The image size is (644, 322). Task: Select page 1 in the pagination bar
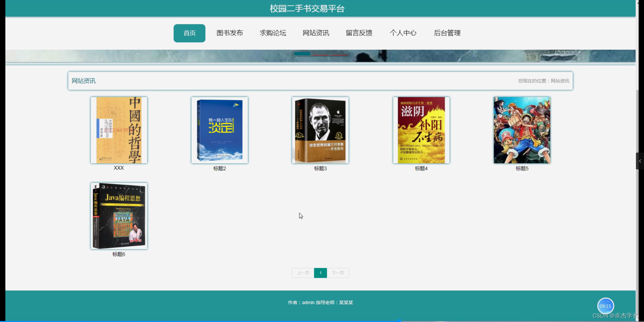pyautogui.click(x=320, y=273)
